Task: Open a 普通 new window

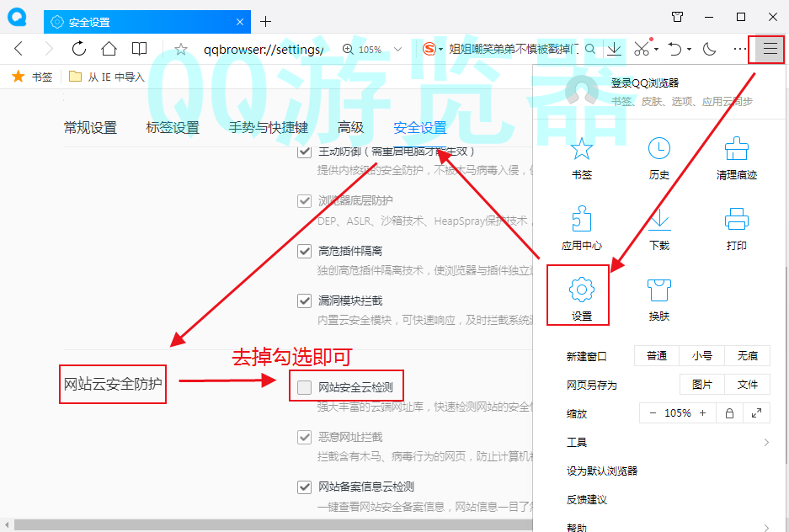Action: [x=657, y=356]
